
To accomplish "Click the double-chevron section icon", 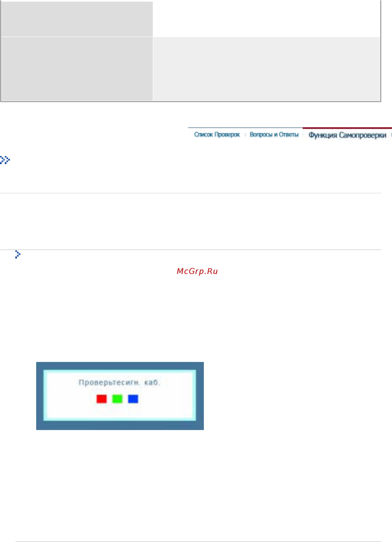I will 5,160.
